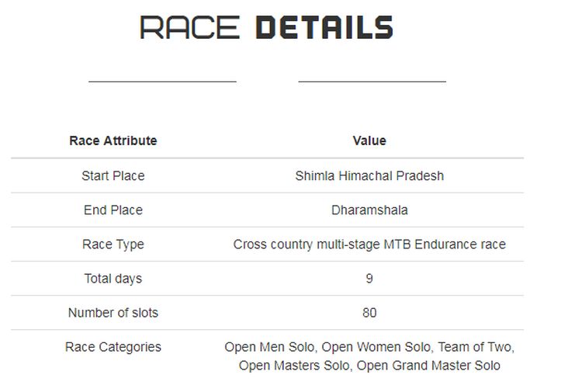Click the right decorative line under title

click(372, 81)
